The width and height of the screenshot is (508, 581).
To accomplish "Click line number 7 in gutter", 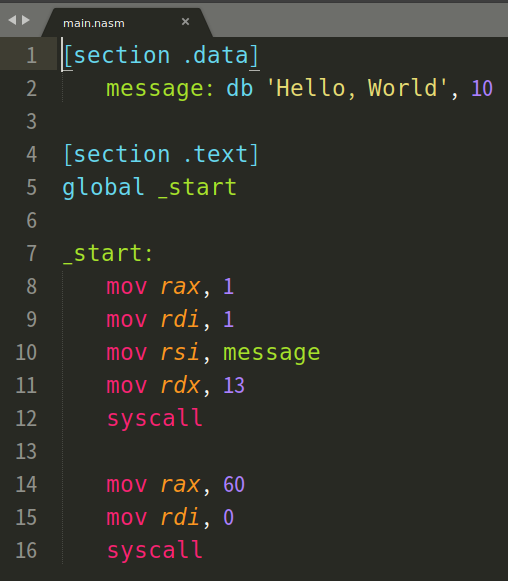I will pos(32,253).
